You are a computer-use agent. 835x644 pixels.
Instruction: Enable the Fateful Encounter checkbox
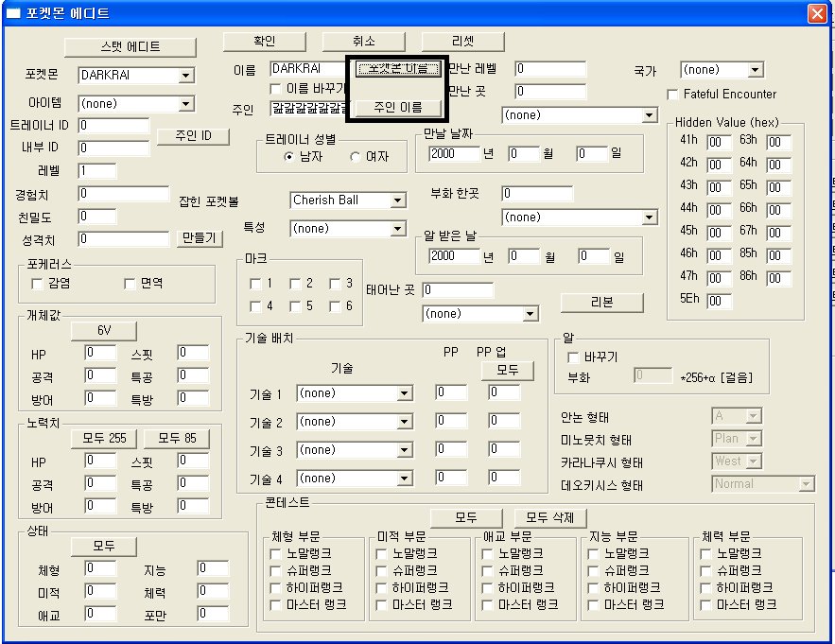coord(673,95)
